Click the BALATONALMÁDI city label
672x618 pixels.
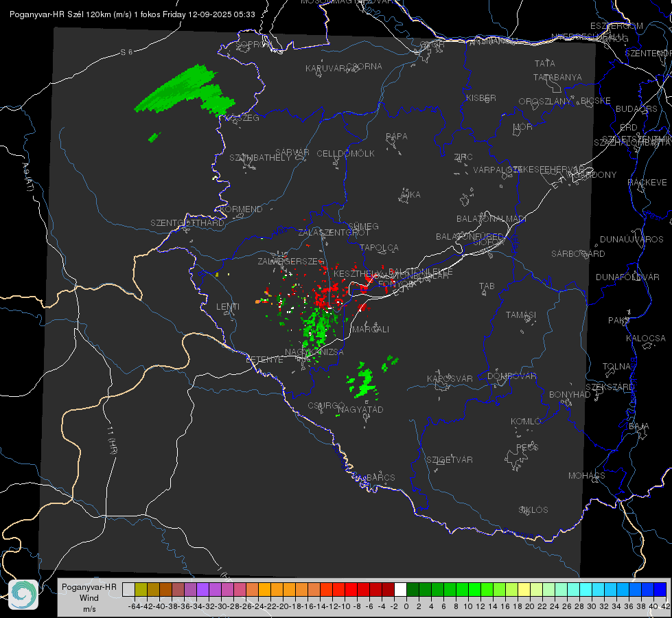pyautogui.click(x=491, y=219)
